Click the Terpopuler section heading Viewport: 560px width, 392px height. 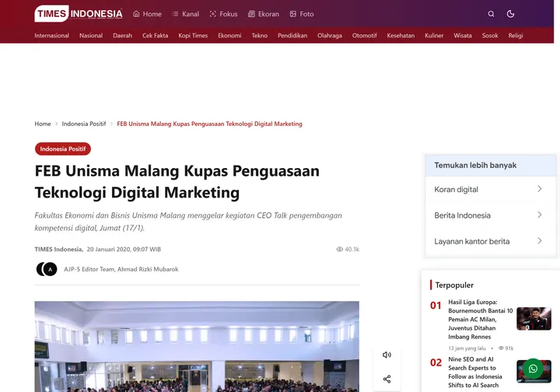[454, 285]
